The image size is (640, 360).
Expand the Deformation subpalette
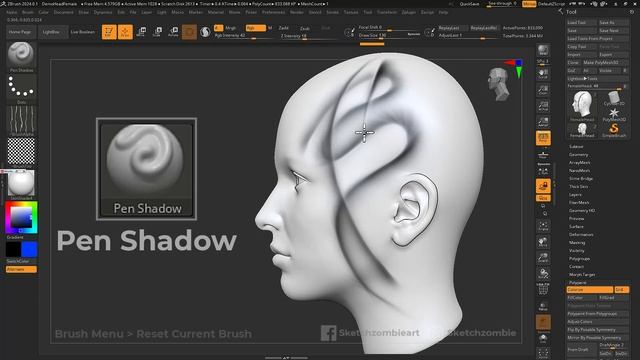click(581, 235)
